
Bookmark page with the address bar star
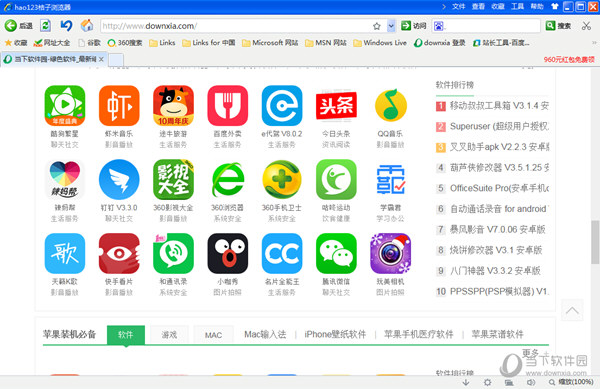377,26
